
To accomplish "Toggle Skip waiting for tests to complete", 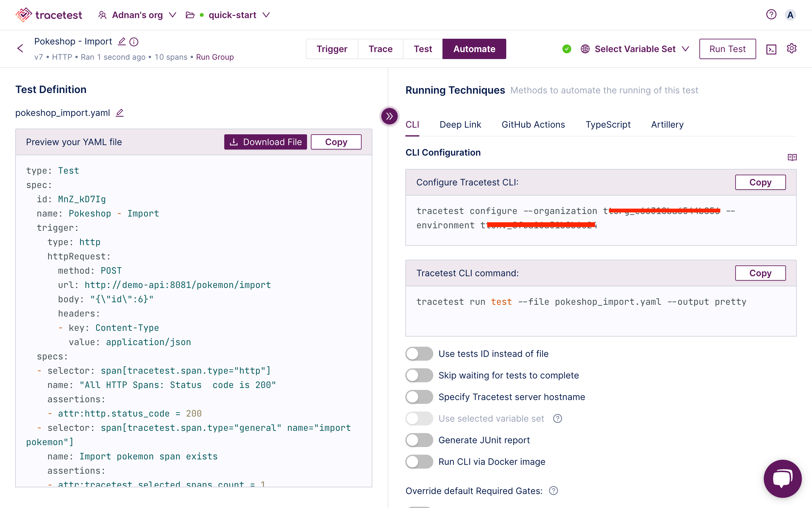I will tap(419, 375).
